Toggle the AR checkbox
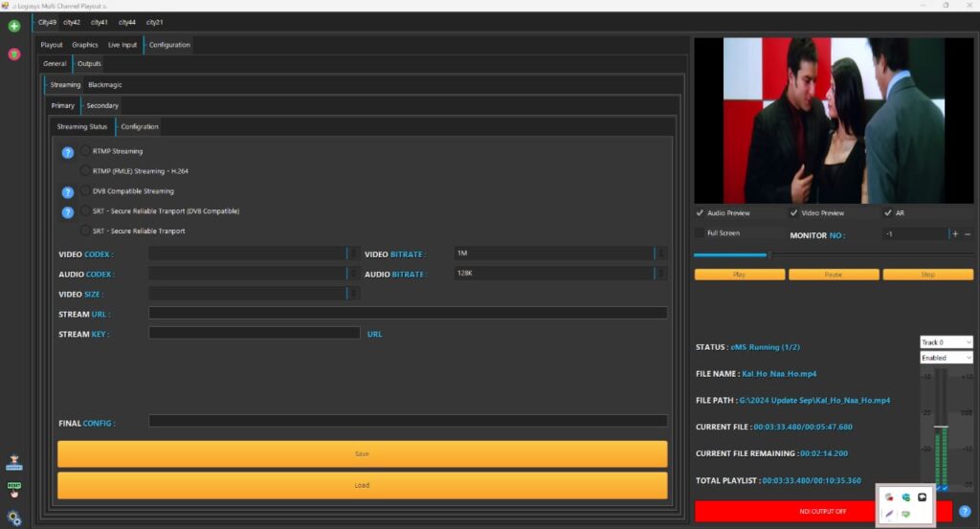The width and height of the screenshot is (980, 529). (x=887, y=213)
